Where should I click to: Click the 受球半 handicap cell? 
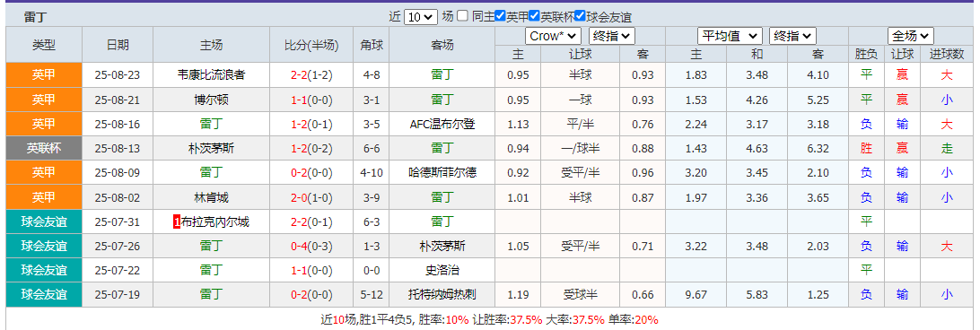coord(581,295)
